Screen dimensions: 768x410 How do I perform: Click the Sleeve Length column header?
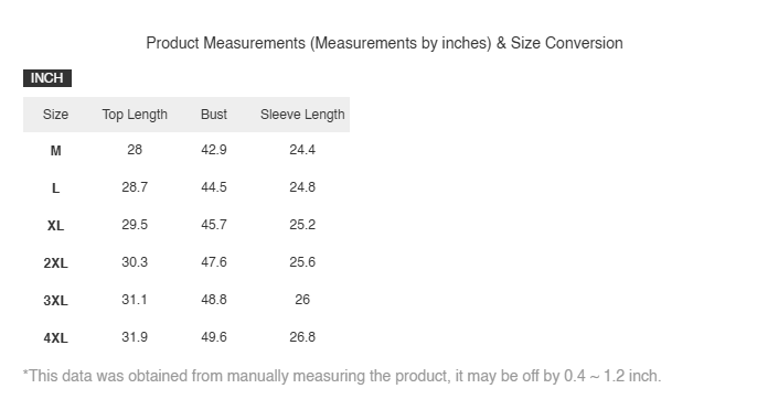(x=302, y=114)
